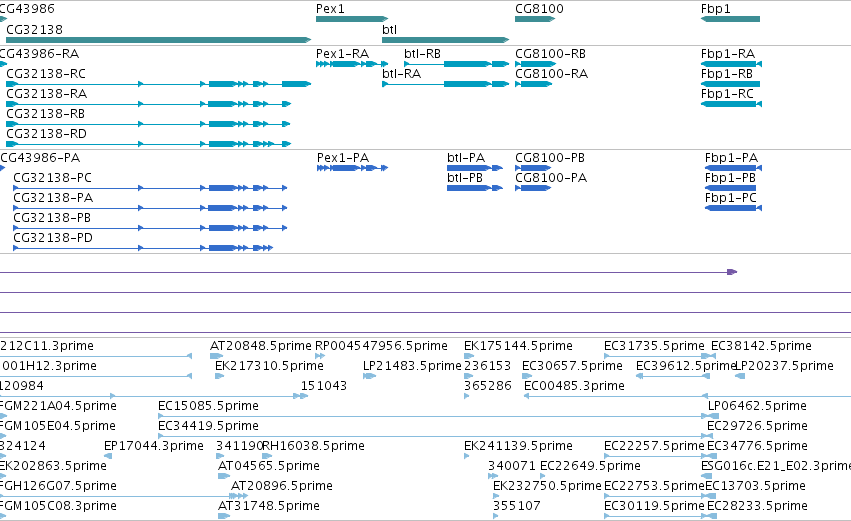Click EST EP17044.3prime

pos(154,446)
